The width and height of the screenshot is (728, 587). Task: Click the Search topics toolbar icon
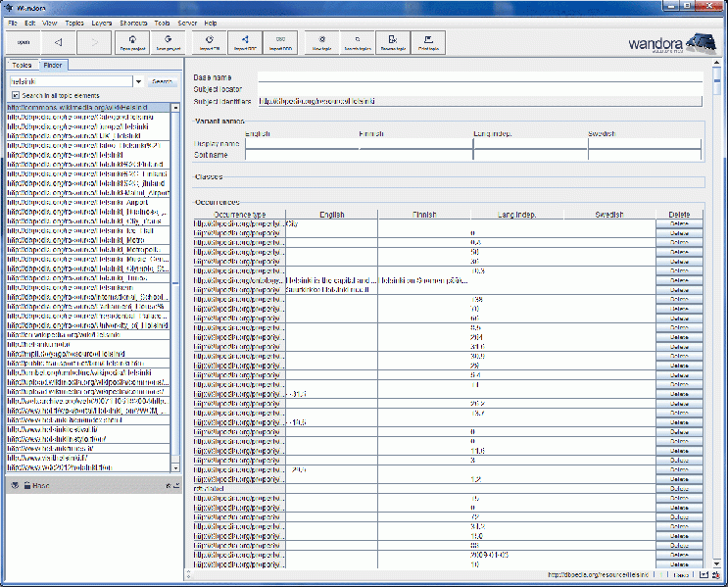tap(358, 43)
